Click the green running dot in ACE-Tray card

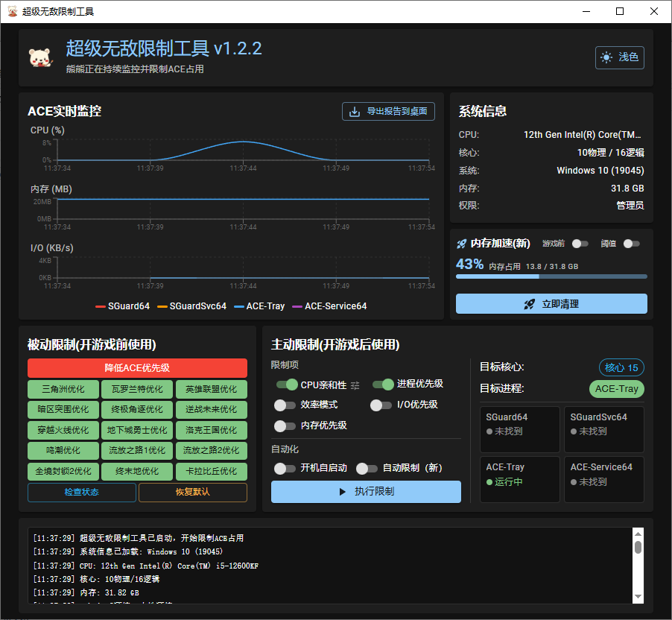489,482
